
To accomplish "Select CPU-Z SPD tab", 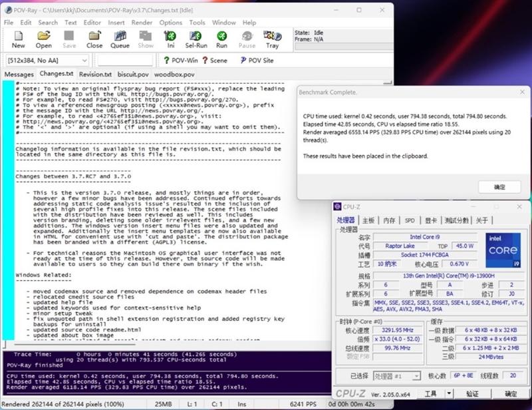I will (410, 220).
